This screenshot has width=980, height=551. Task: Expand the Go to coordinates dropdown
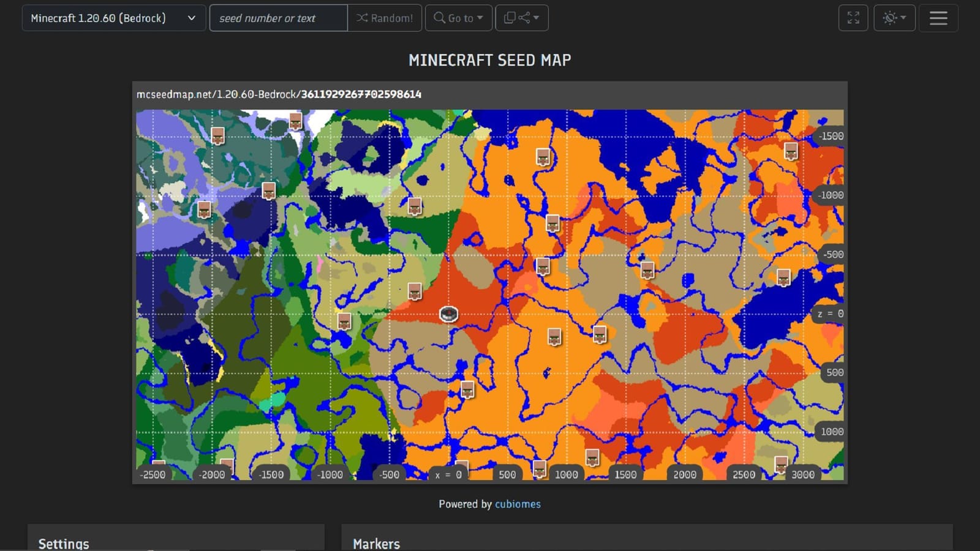click(x=479, y=18)
